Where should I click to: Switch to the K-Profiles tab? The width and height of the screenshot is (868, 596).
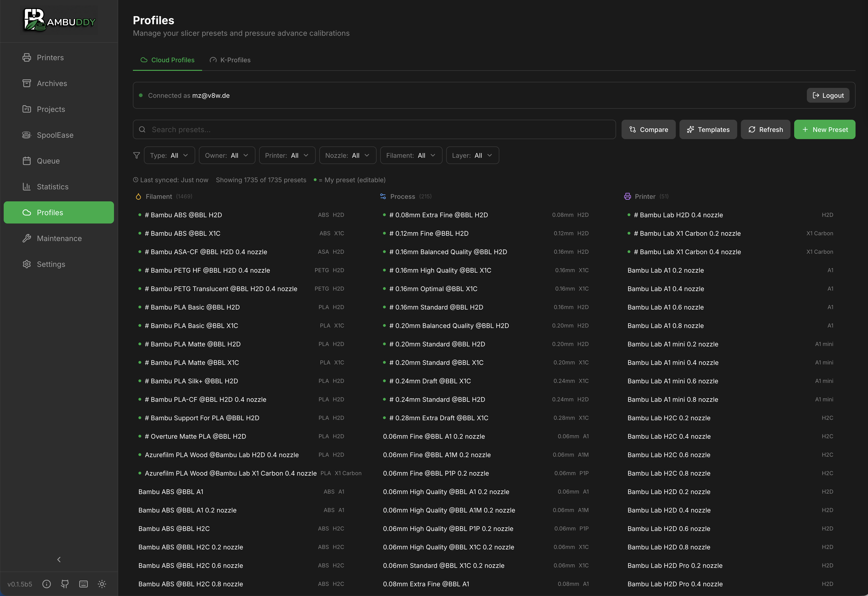(x=230, y=60)
